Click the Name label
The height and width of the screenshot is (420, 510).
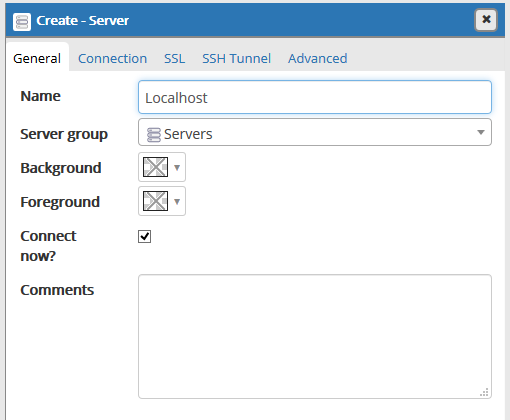(40, 96)
